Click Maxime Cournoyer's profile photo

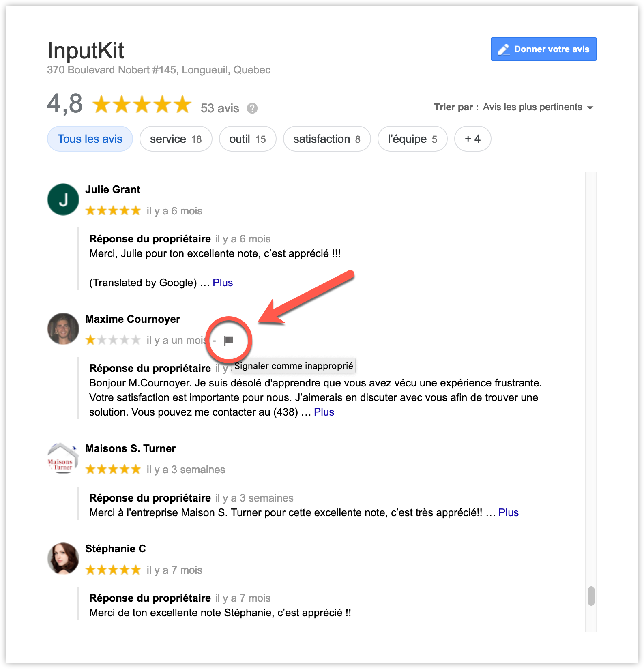63,329
